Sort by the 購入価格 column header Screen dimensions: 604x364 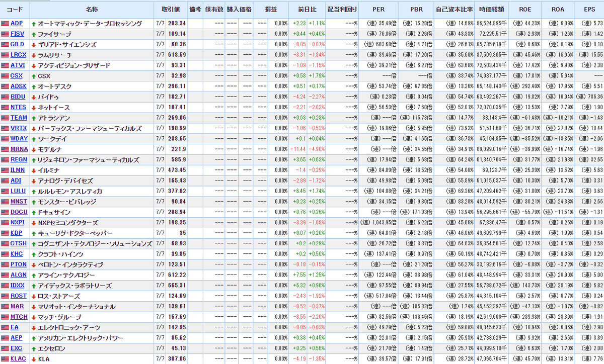[x=239, y=10]
